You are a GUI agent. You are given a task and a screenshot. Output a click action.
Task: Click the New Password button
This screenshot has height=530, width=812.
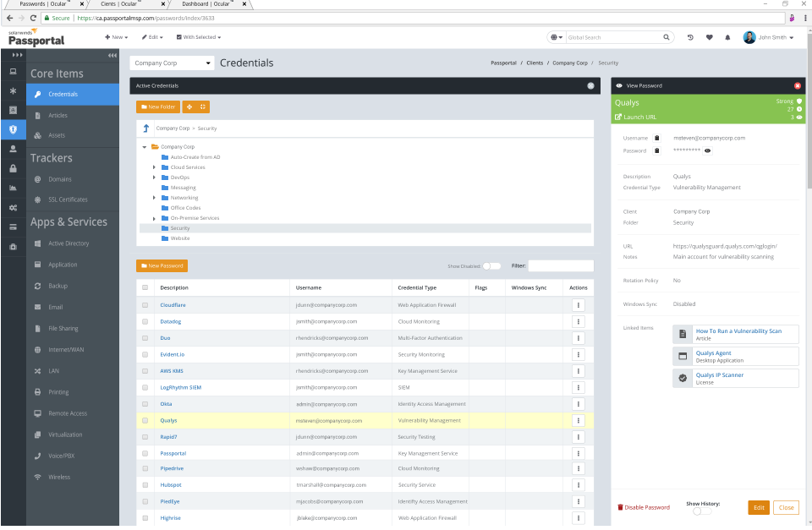[x=162, y=265]
